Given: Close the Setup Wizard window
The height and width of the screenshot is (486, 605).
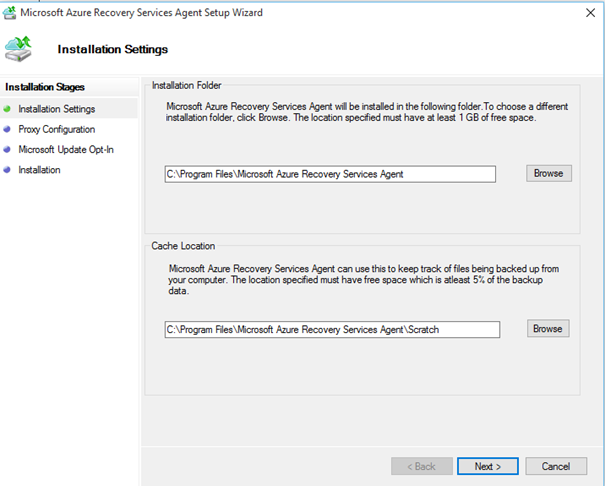Looking at the screenshot, I should [590, 13].
